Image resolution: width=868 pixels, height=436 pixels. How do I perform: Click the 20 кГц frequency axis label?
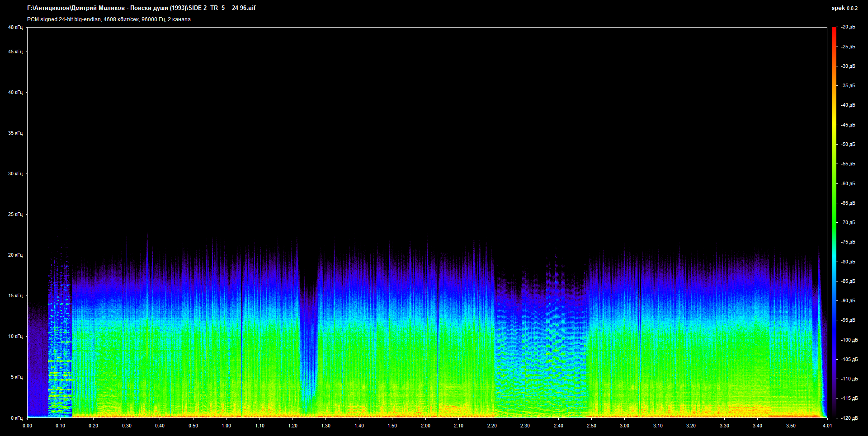point(15,255)
